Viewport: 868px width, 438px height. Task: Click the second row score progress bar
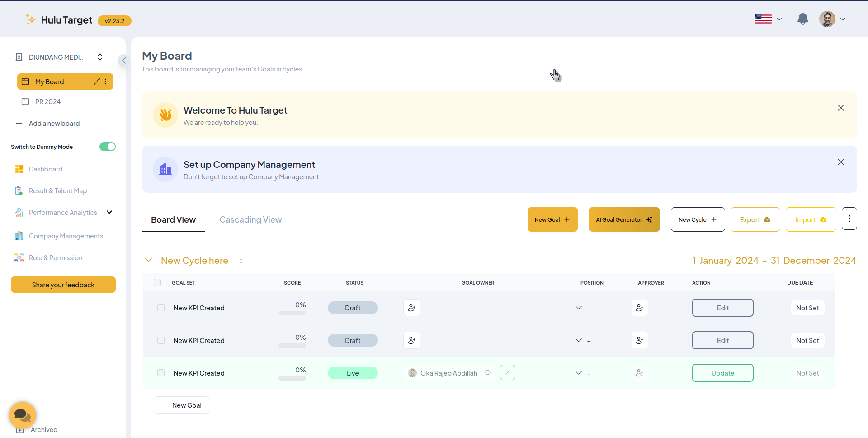coord(292,346)
